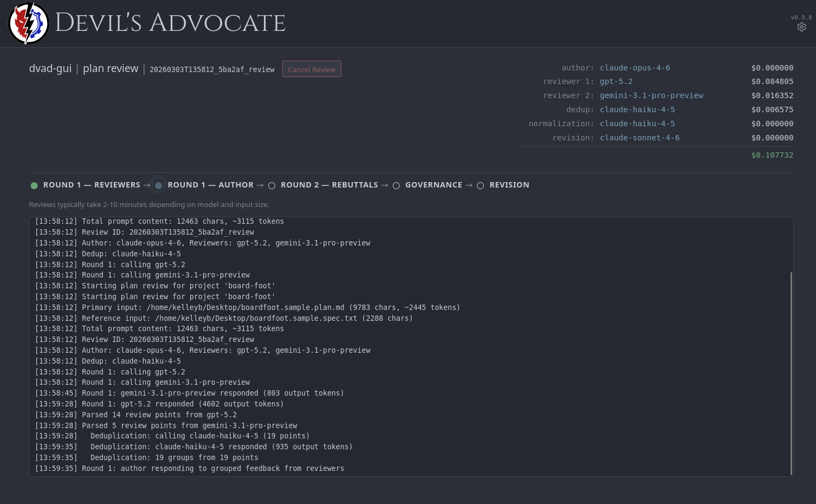The image size is (816, 504).
Task: Click dedup model claude-haiku-4-5
Action: pyautogui.click(x=637, y=109)
